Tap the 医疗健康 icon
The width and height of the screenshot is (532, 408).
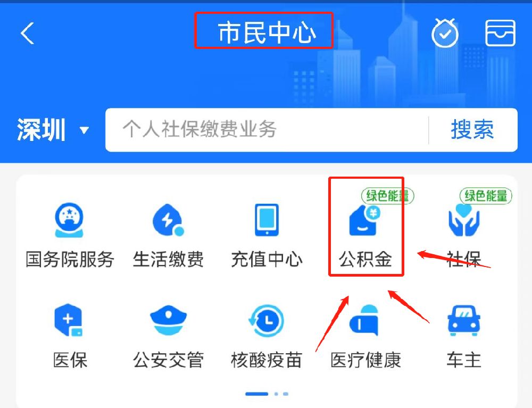click(364, 321)
